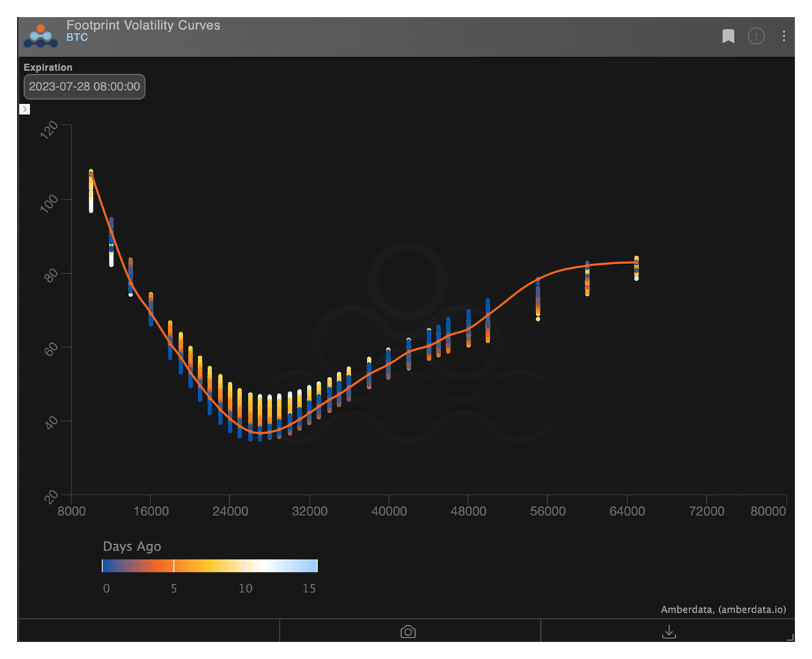Select the bookmark icon to save this view
812x659 pixels.
point(728,36)
